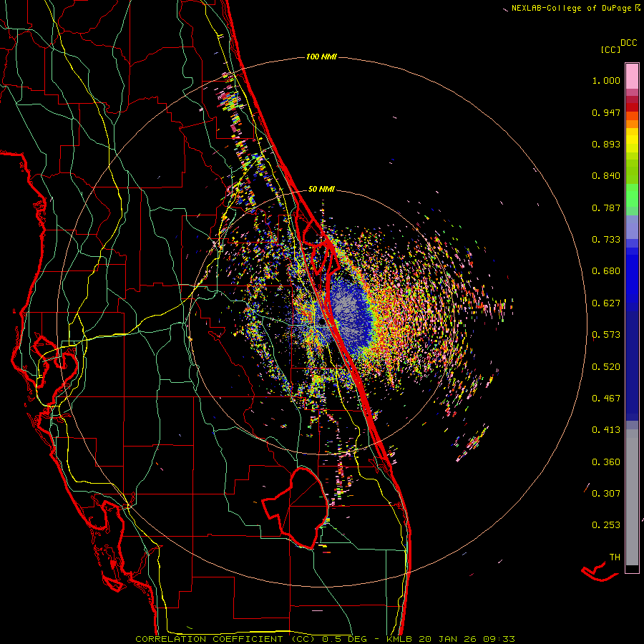Click the TH threshold label

[x=615, y=557]
